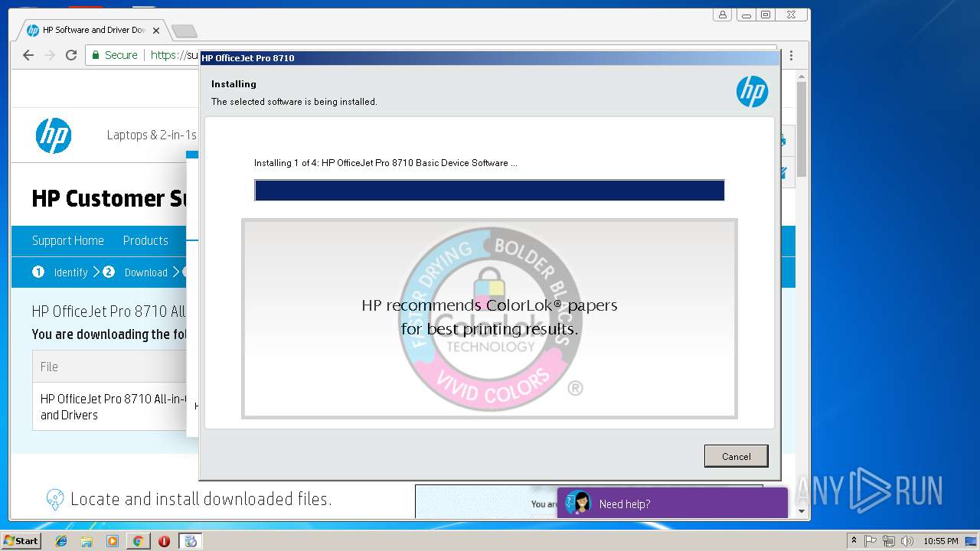Click the installation progress bar

point(489,191)
